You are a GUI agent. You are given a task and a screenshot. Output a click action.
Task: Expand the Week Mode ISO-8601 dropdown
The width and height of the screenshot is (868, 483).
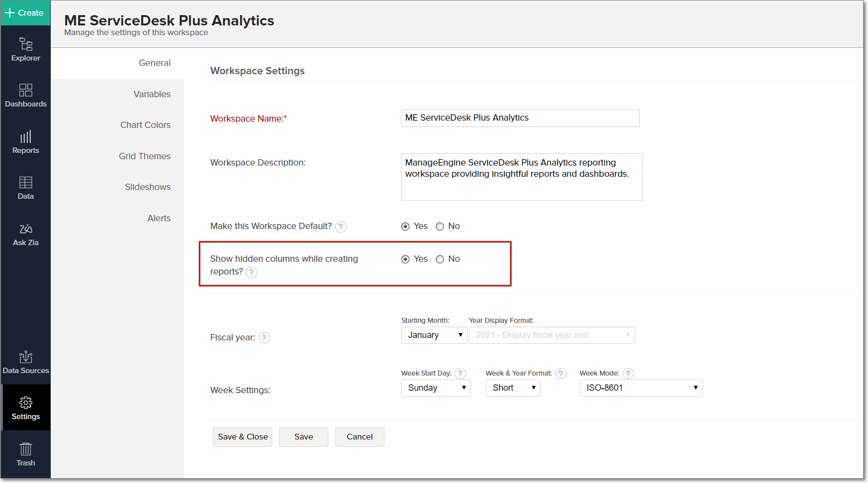[640, 388]
